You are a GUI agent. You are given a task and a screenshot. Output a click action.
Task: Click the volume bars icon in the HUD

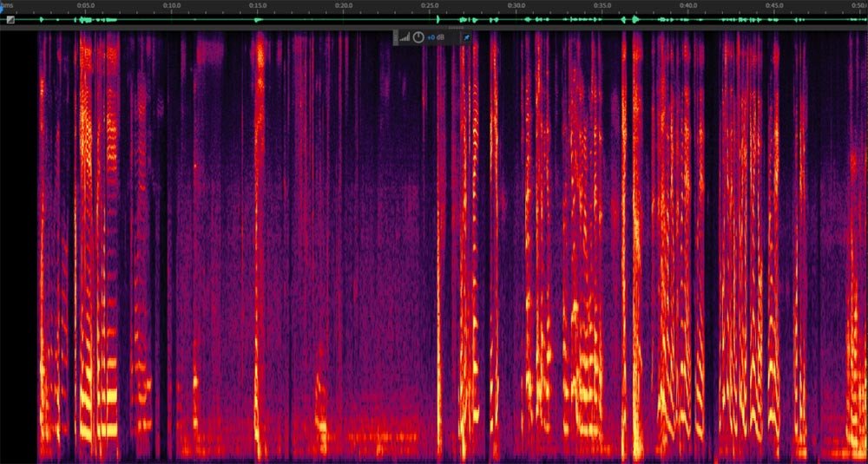click(404, 37)
